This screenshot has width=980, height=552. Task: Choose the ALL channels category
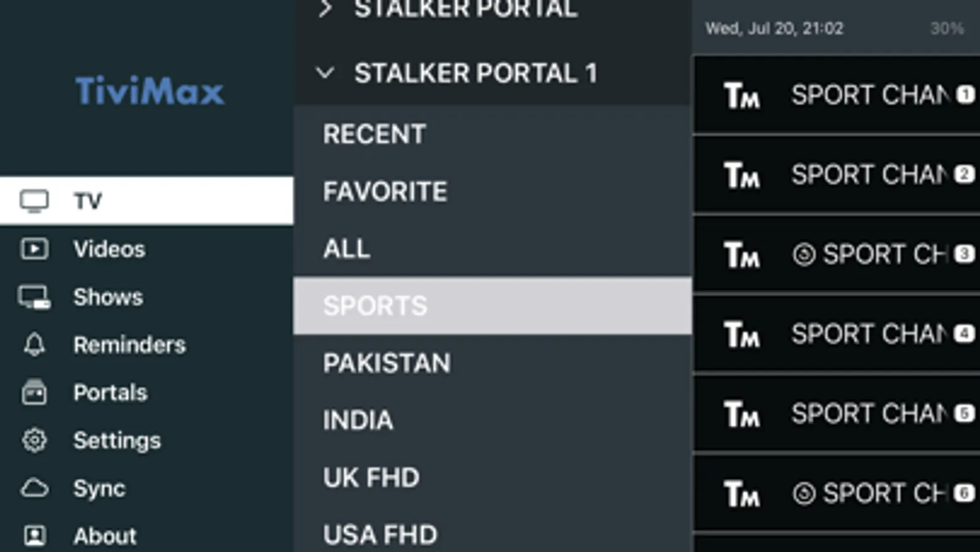point(347,248)
